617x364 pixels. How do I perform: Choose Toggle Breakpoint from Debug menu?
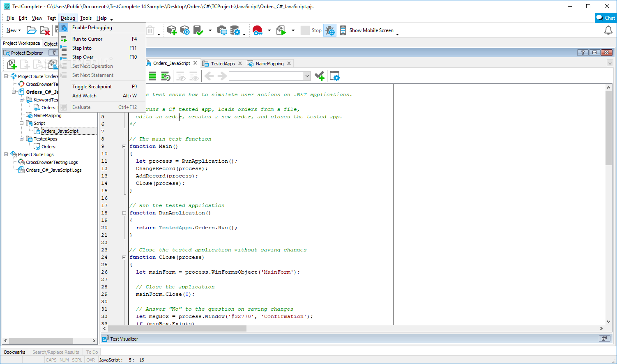pyautogui.click(x=102, y=87)
